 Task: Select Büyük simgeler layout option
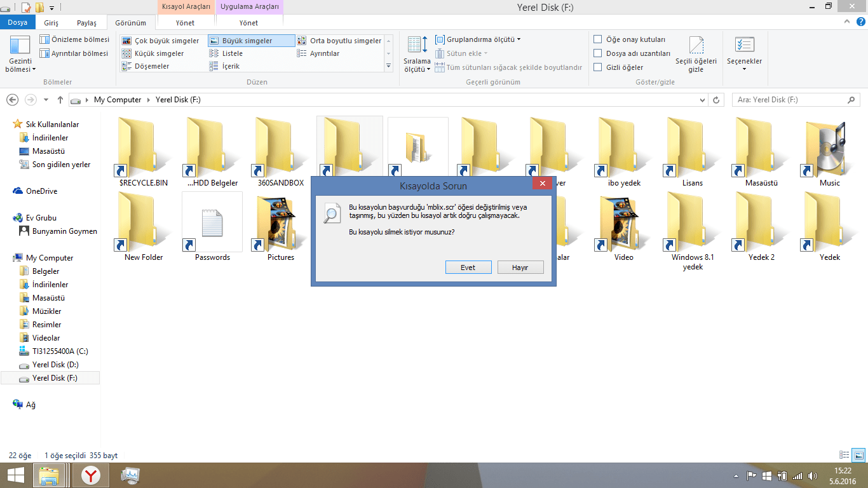[252, 41]
